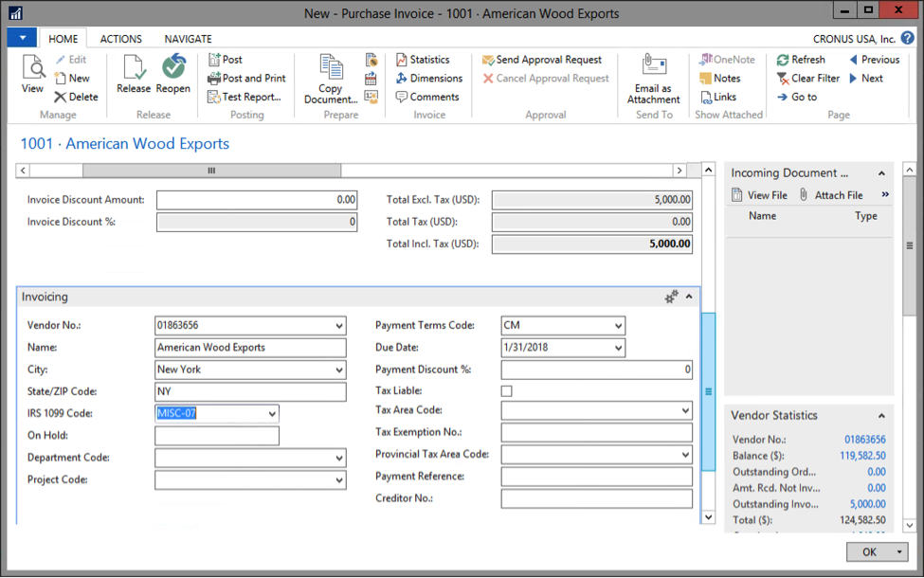The height and width of the screenshot is (578, 924).
Task: Customize Invoicing FastTab via gears icon
Action: [x=671, y=297]
